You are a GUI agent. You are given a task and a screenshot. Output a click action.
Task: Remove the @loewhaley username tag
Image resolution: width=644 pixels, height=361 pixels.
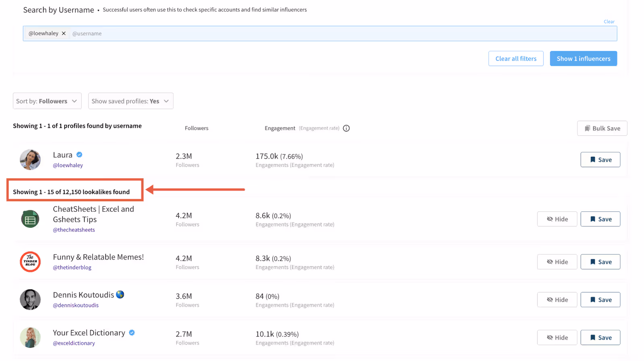click(64, 33)
